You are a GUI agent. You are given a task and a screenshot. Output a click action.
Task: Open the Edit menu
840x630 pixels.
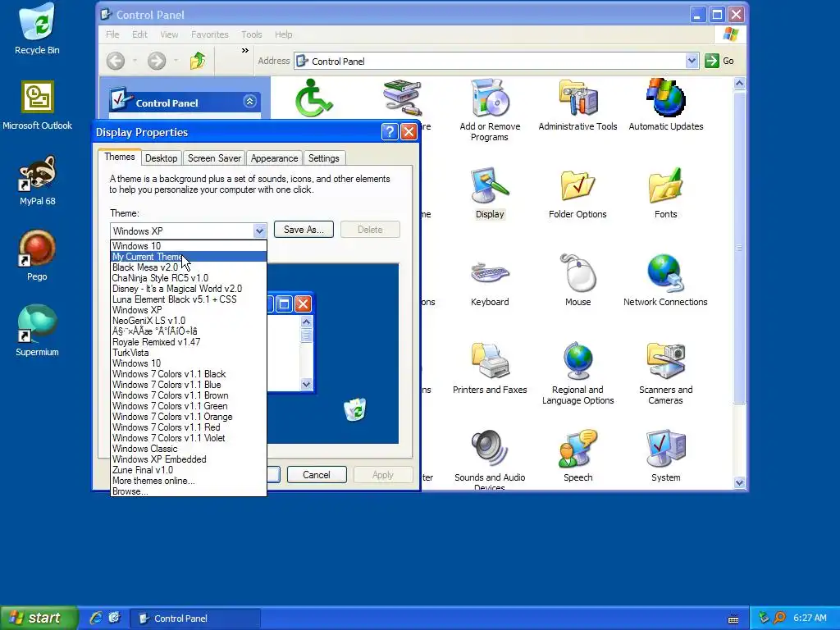[x=139, y=34]
